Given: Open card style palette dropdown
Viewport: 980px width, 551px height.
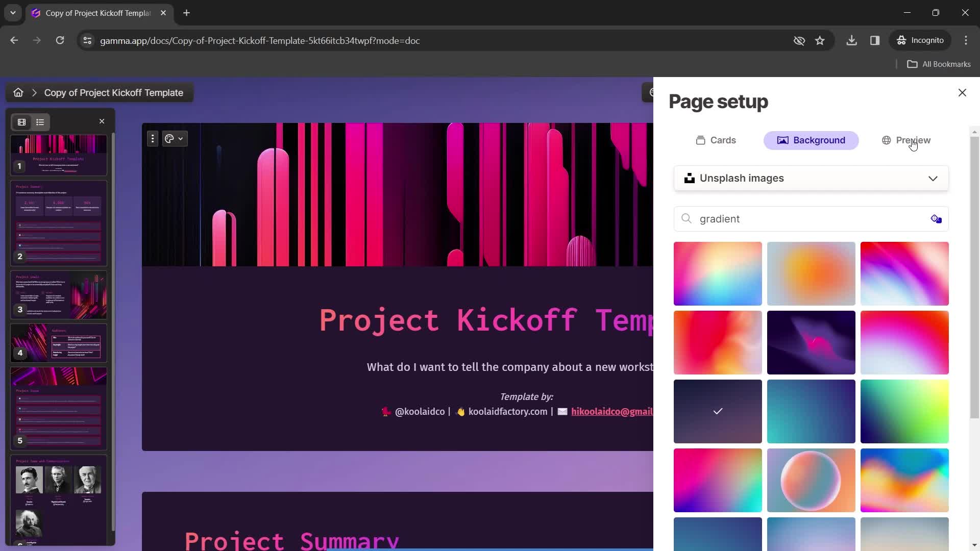Looking at the screenshot, I should 175,138.
